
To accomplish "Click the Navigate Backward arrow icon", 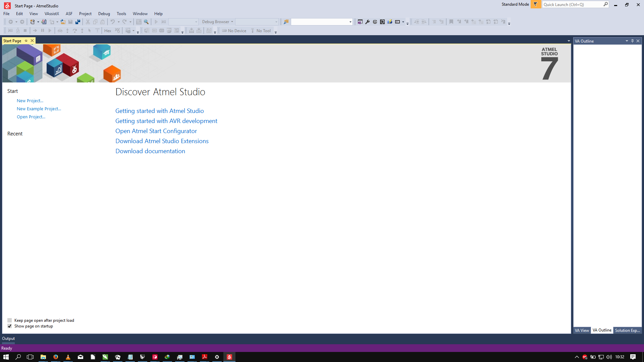I will click(x=11, y=22).
